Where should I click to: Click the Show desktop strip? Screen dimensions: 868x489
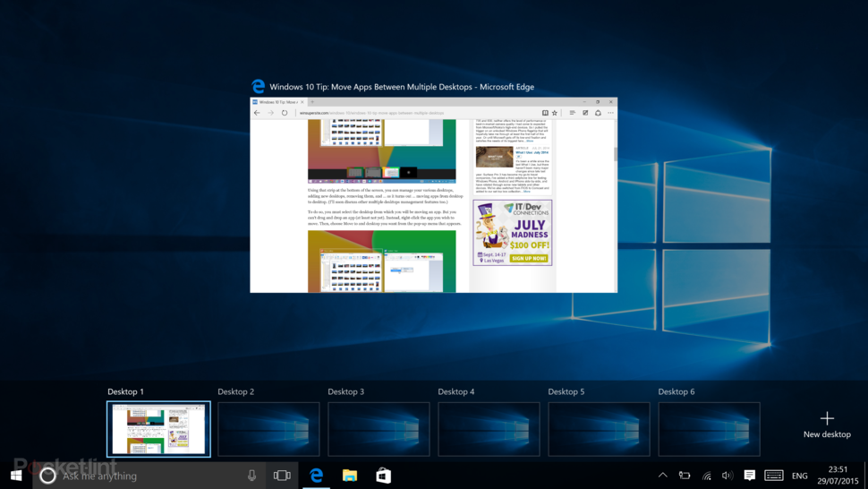[x=865, y=476]
